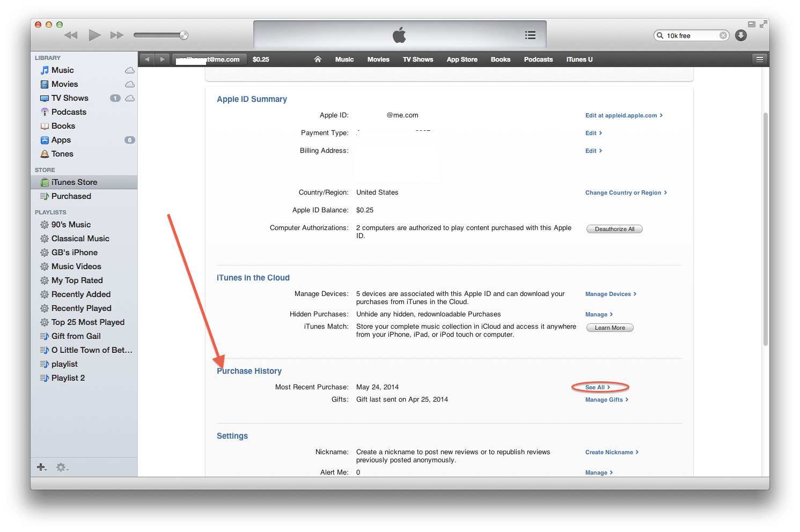Click the rewind previous track button
Viewport: 800px width, 532px height.
tap(71, 35)
